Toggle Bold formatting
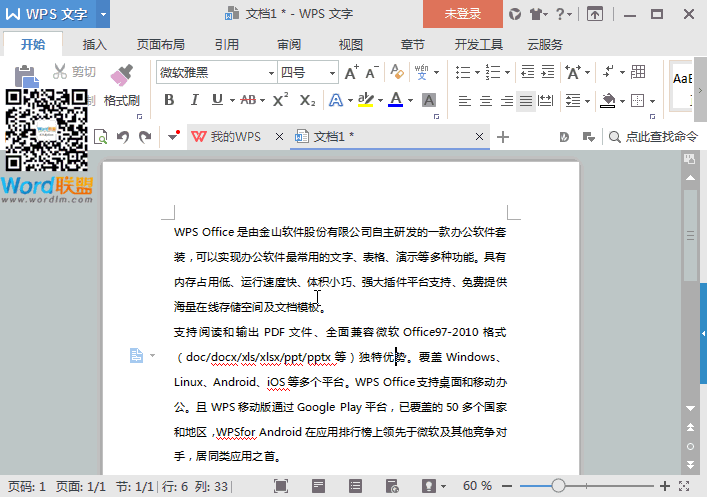 (169, 100)
